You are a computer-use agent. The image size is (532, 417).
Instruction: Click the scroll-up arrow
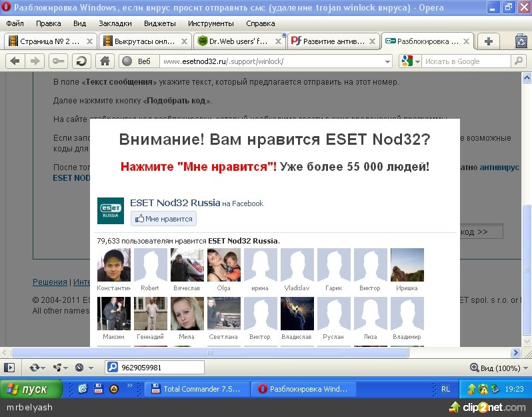(x=527, y=78)
